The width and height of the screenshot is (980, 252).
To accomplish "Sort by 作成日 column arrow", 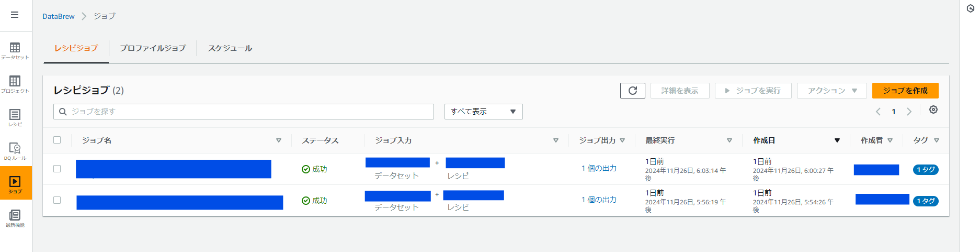I will pos(837,140).
